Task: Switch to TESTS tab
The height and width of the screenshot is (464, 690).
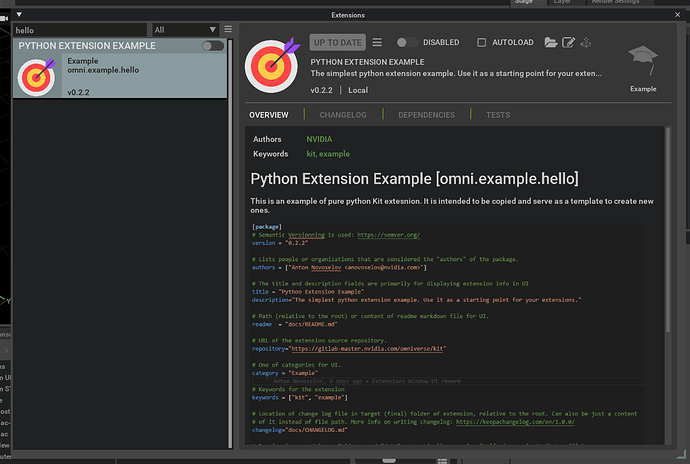Action: [x=498, y=115]
